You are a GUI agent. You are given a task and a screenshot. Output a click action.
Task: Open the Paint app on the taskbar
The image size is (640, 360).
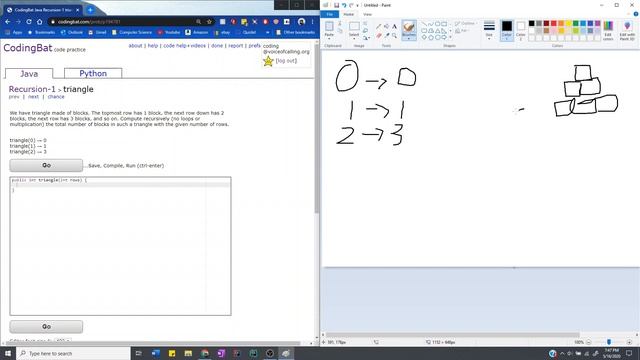point(286,353)
